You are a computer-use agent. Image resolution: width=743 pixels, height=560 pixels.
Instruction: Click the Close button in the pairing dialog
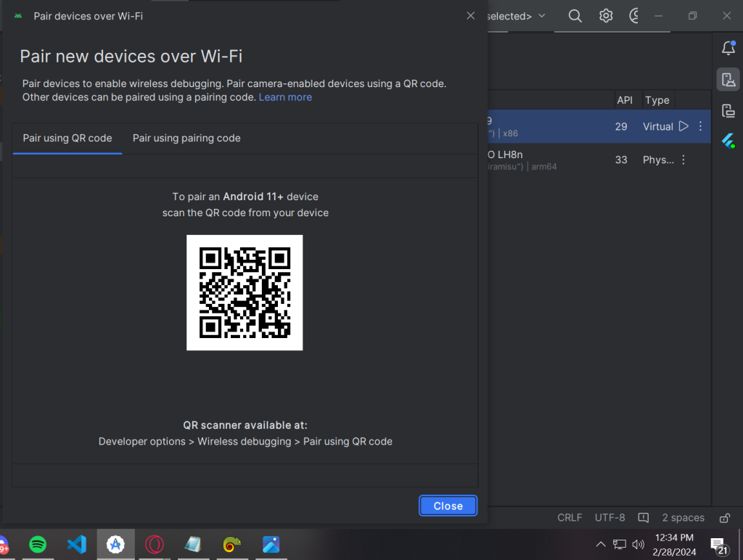448,506
